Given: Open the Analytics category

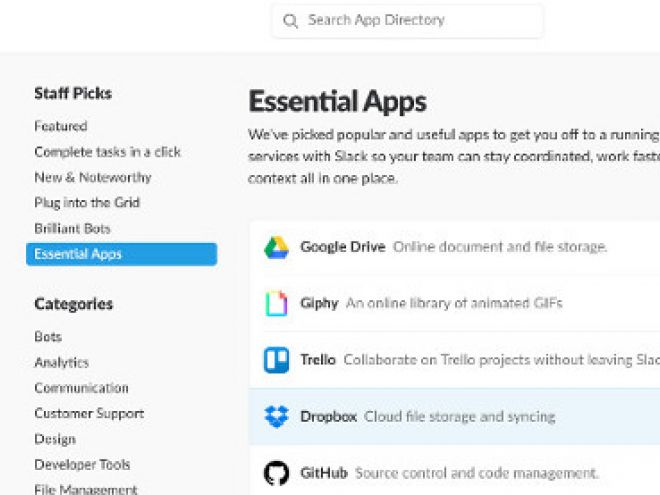Looking at the screenshot, I should point(62,362).
